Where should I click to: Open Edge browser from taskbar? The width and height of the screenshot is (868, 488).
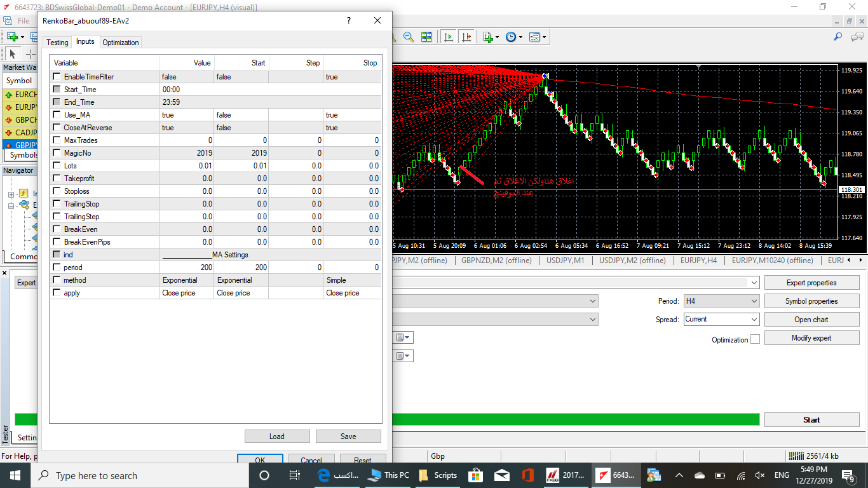pyautogui.click(x=338, y=475)
